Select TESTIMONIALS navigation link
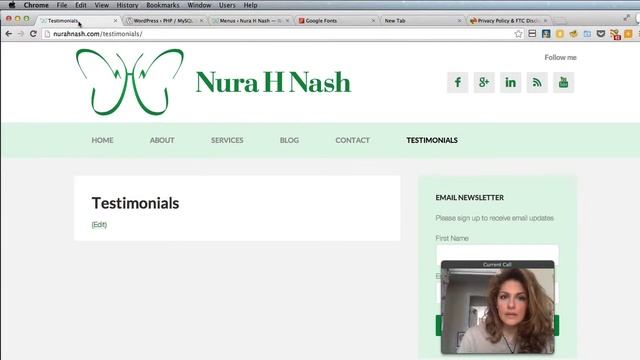Screen dimensions: 640x360 click(x=432, y=140)
